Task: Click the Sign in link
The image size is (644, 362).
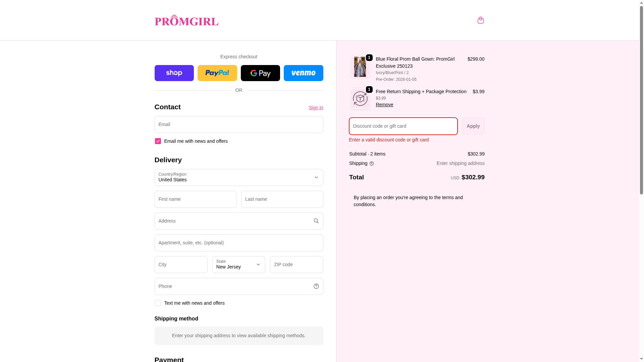Action: (316, 108)
